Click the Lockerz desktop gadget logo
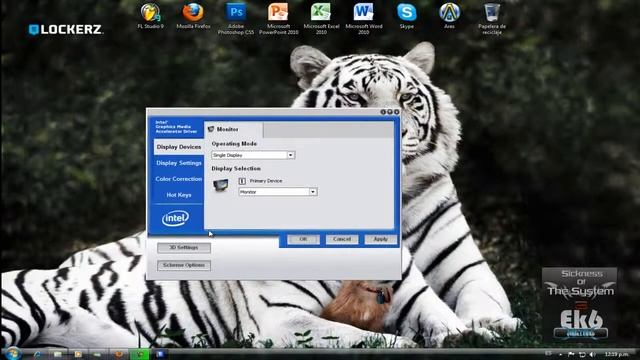The image size is (640, 360). tap(65, 29)
